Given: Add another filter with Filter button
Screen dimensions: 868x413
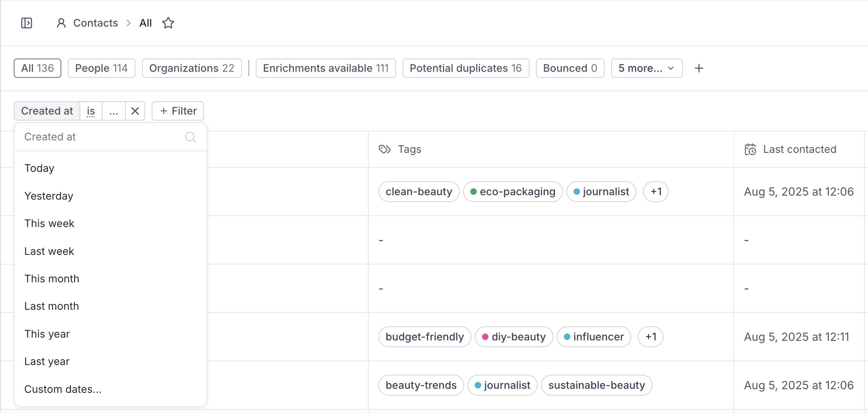Looking at the screenshot, I should [x=178, y=111].
